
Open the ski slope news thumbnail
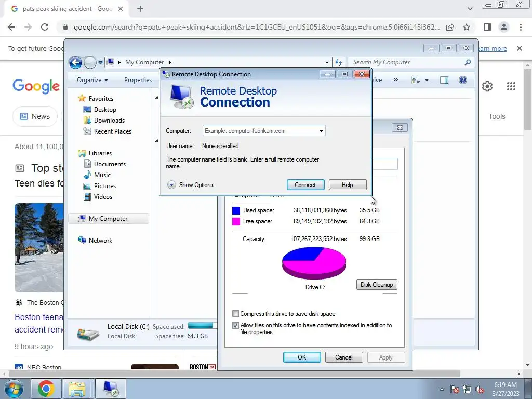[x=39, y=248]
